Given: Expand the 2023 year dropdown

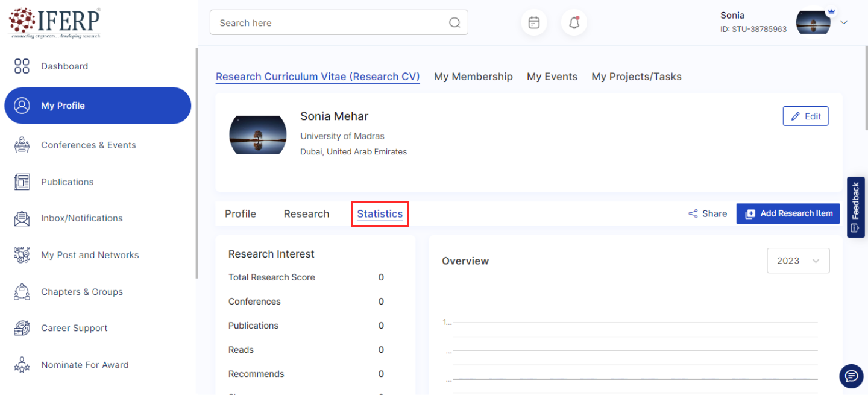Looking at the screenshot, I should (797, 261).
